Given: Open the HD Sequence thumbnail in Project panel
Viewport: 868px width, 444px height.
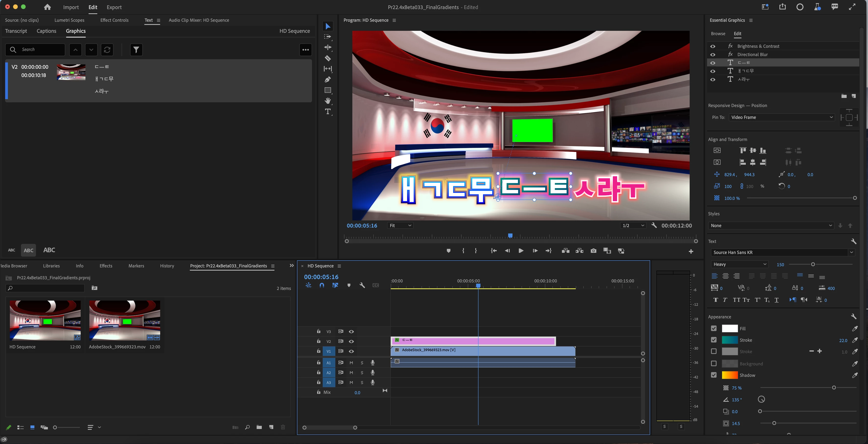Looking at the screenshot, I should click(45, 320).
